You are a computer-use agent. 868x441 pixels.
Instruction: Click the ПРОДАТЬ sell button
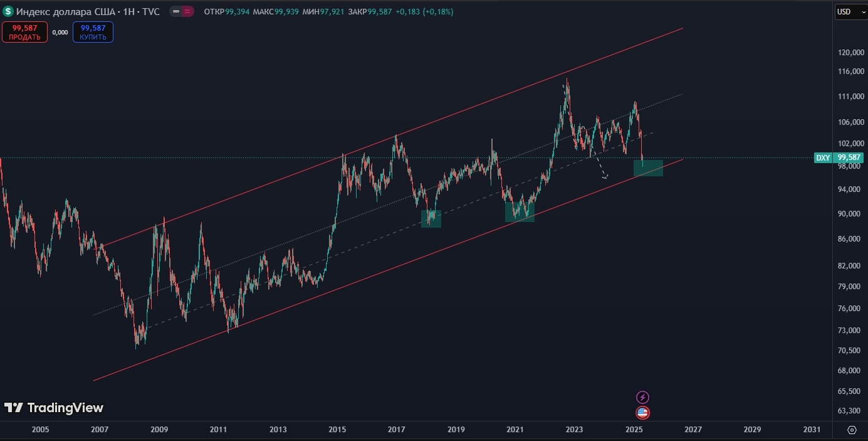click(24, 32)
